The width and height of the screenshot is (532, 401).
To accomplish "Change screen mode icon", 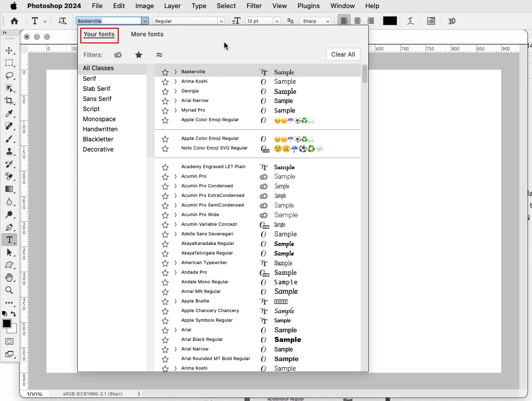I will (9, 355).
